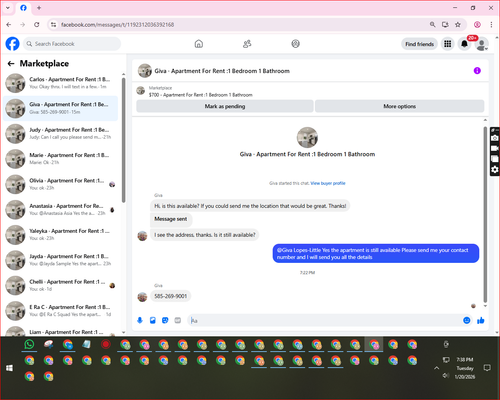
Task: Click the address bar URL
Action: pos(117,25)
